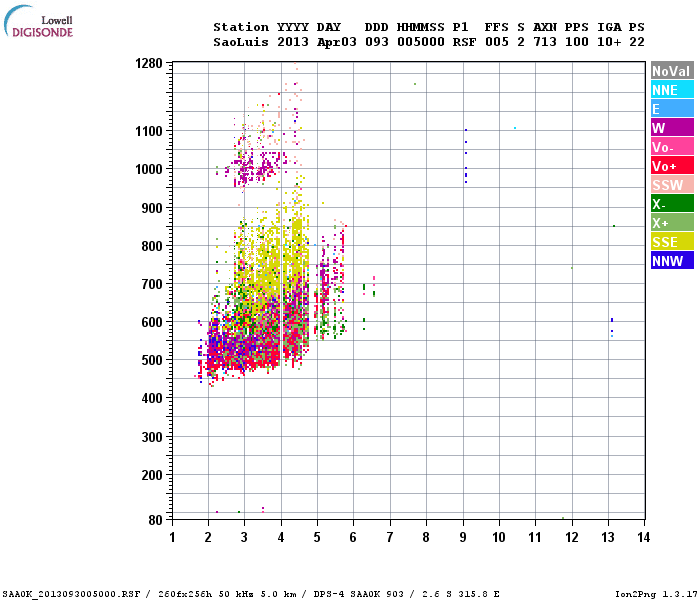The height and width of the screenshot is (600, 700).
Task: Click the PPS value 100
Action: pyautogui.click(x=577, y=42)
